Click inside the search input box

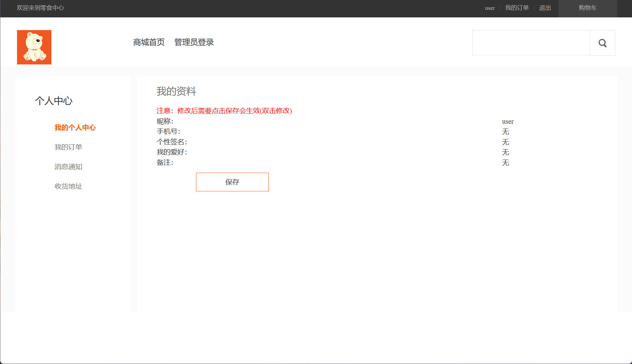(x=530, y=43)
